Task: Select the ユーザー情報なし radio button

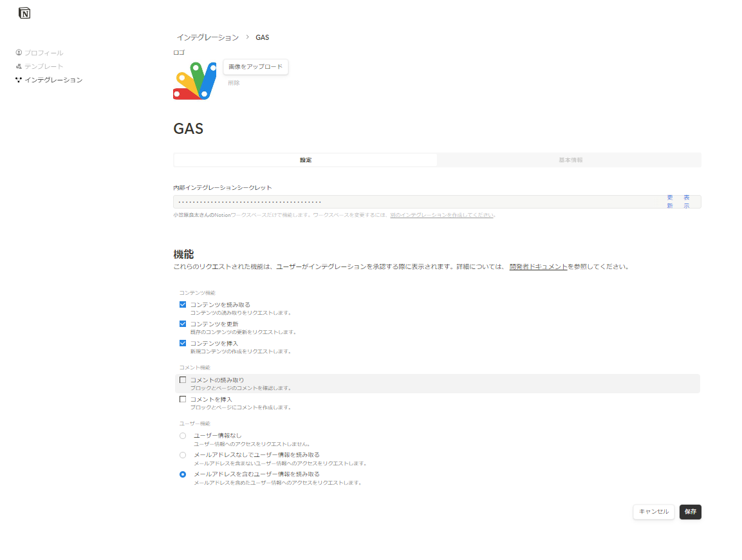Action: 183,436
